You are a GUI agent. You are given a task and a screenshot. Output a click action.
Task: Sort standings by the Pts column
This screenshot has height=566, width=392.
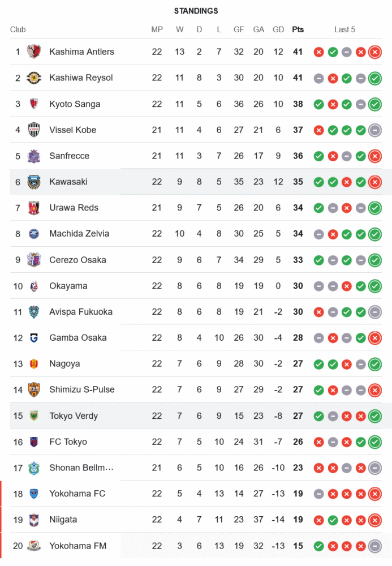[298, 29]
